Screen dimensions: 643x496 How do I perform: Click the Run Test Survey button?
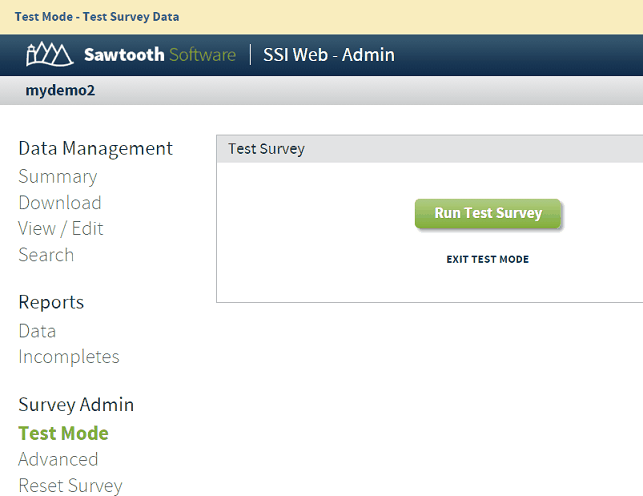pyautogui.click(x=488, y=214)
